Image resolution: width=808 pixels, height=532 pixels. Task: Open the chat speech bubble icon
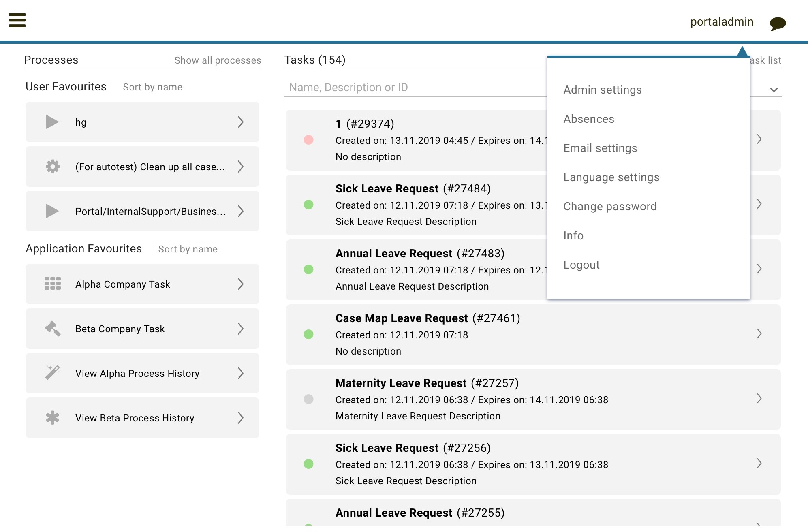tap(778, 23)
